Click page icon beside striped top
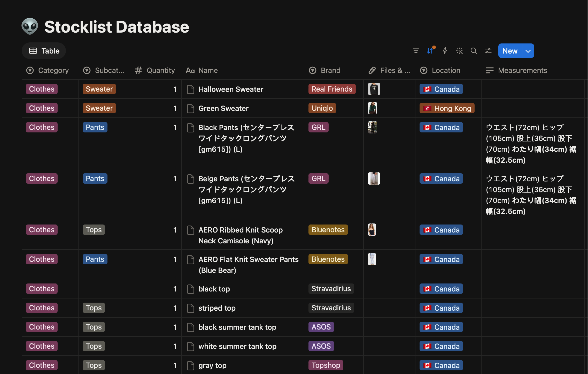Screen dimensions: 588x374 click(191, 308)
